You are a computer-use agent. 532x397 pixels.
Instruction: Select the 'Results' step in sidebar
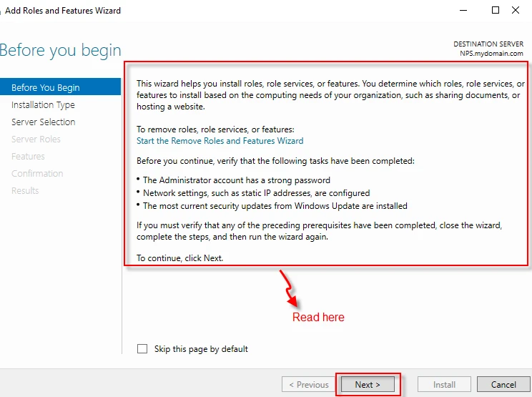(25, 191)
